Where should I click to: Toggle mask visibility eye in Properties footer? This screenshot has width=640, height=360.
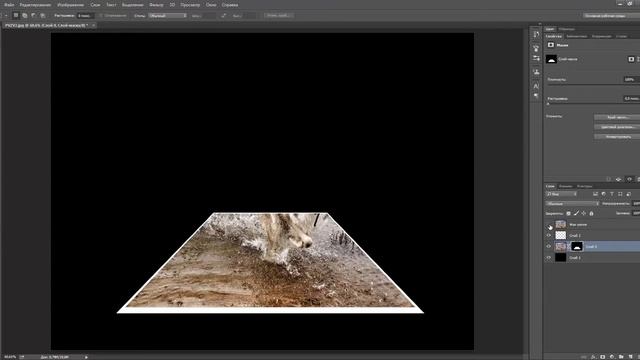coord(629,179)
